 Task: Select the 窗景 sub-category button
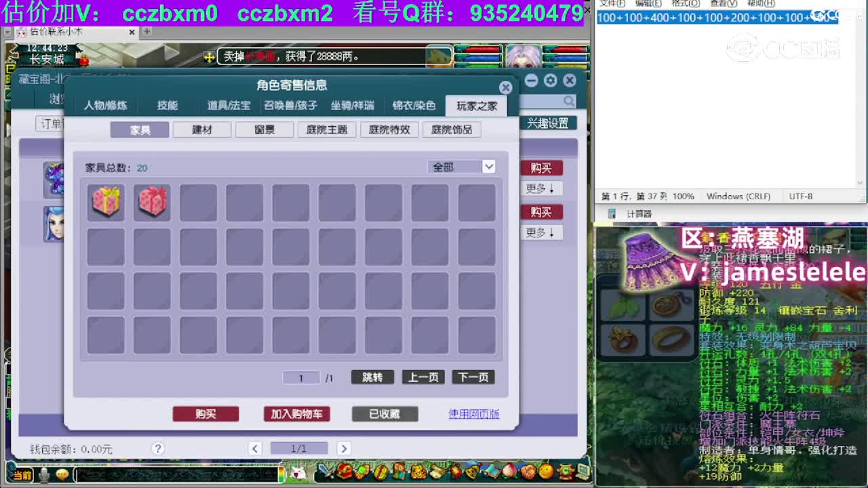coord(264,129)
